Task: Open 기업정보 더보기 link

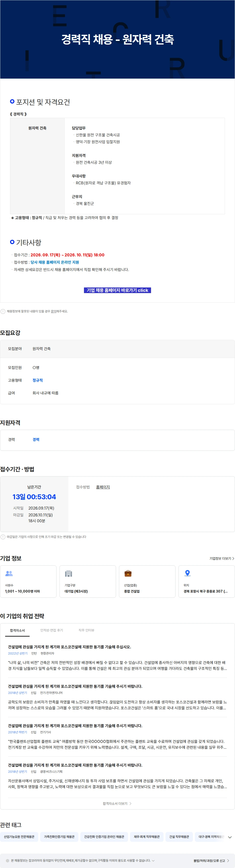Action: point(222,558)
